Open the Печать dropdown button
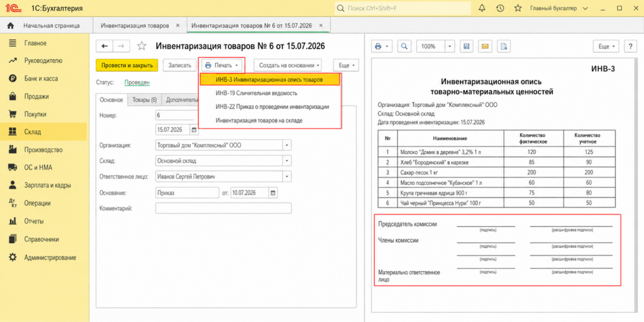Screen dimensions: 644x322 [221, 65]
